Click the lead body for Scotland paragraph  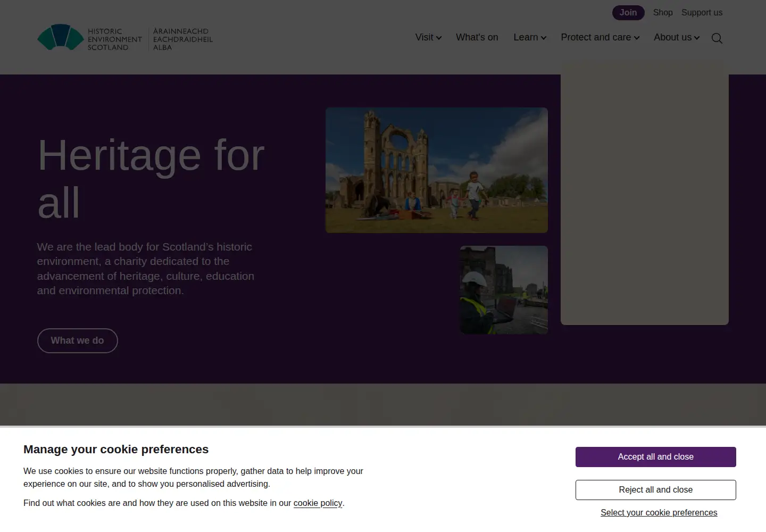146,269
